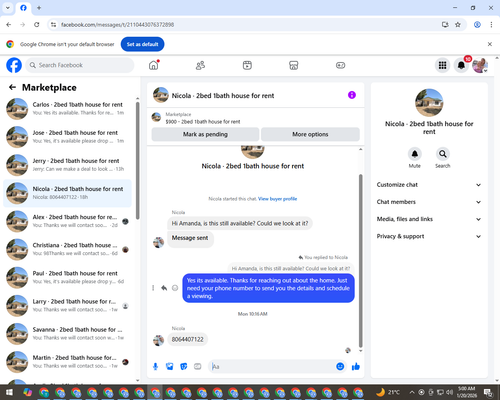Expand the Privacy & support section

429,236
